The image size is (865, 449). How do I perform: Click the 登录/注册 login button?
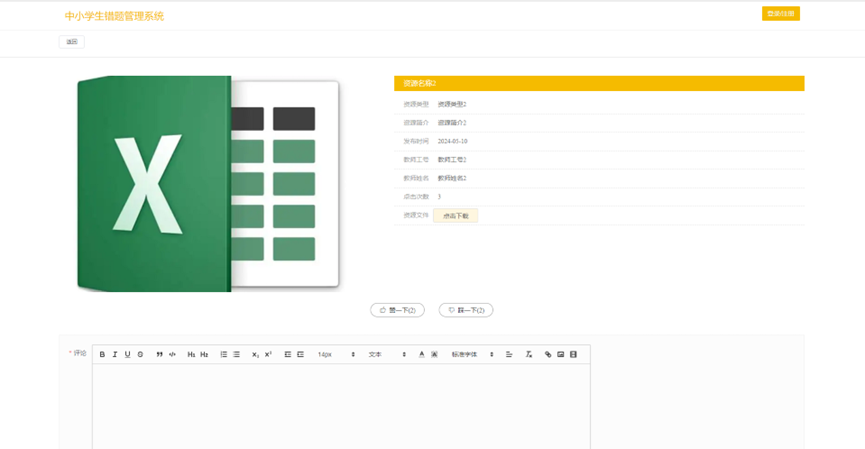pos(781,13)
